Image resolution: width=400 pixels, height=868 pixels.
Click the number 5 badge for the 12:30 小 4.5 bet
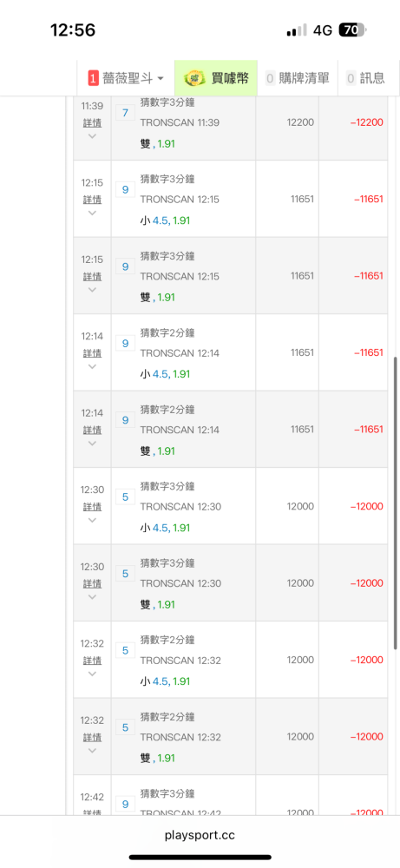tap(125, 497)
